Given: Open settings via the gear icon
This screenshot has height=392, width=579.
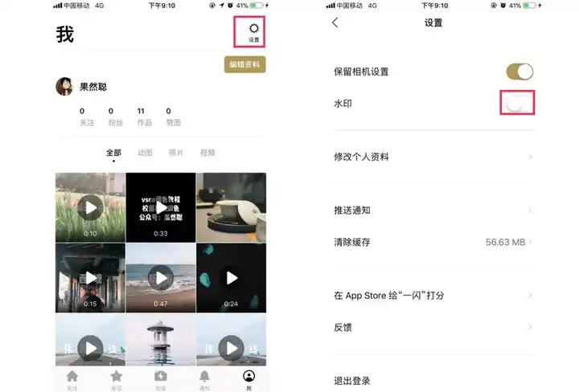Looking at the screenshot, I should 253,29.
